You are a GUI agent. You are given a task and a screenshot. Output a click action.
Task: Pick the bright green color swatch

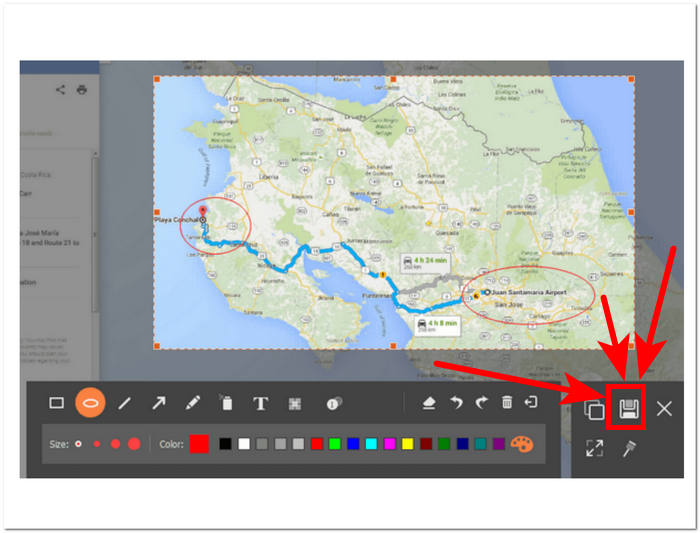(x=335, y=444)
